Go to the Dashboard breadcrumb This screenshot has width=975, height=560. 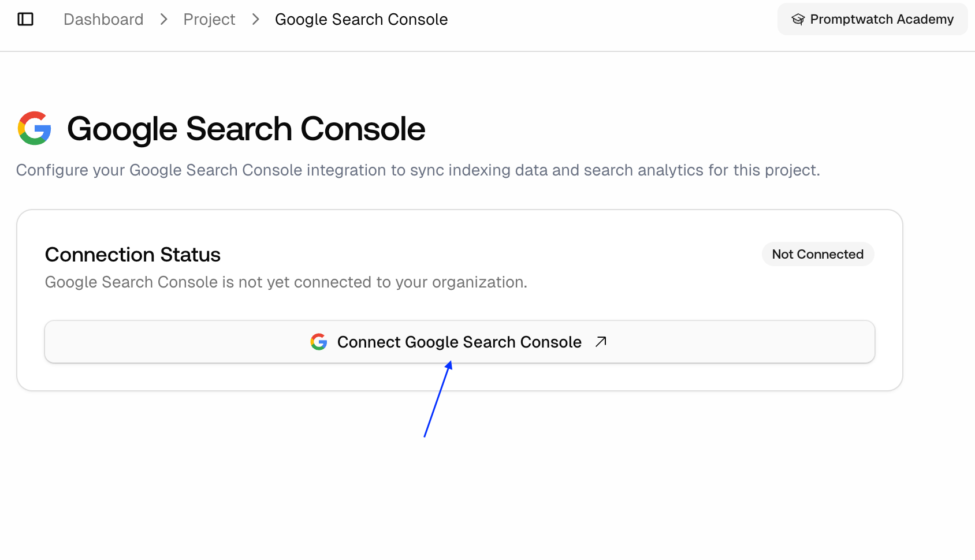[103, 19]
